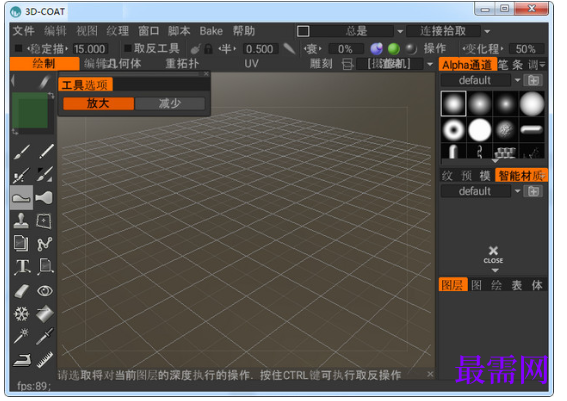Image resolution: width=567 pixels, height=401 pixels.
Task: Open the 图层 tab
Action: pyautogui.click(x=453, y=285)
